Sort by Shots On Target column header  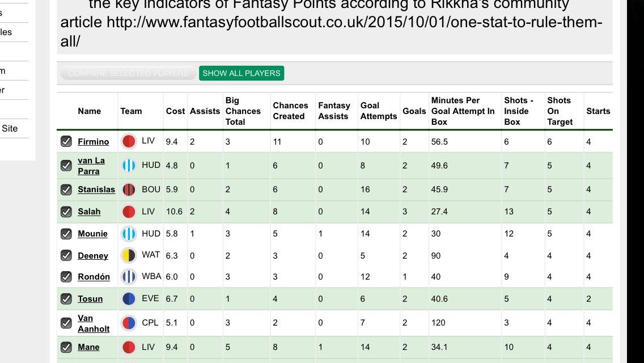pos(560,111)
